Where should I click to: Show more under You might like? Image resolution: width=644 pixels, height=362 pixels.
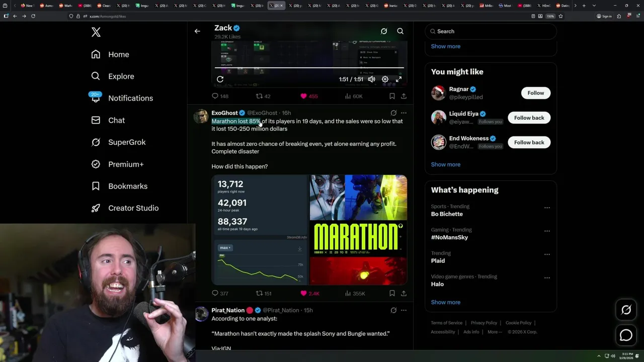tap(446, 164)
